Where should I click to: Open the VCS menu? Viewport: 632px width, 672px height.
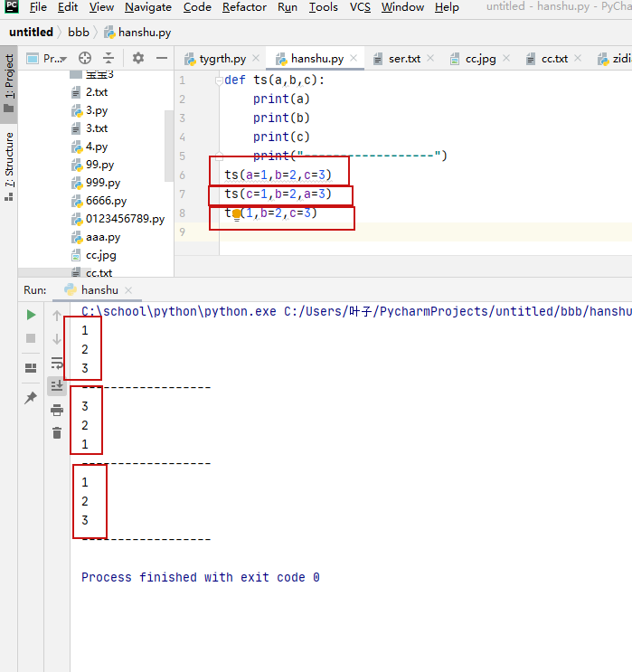click(x=360, y=7)
